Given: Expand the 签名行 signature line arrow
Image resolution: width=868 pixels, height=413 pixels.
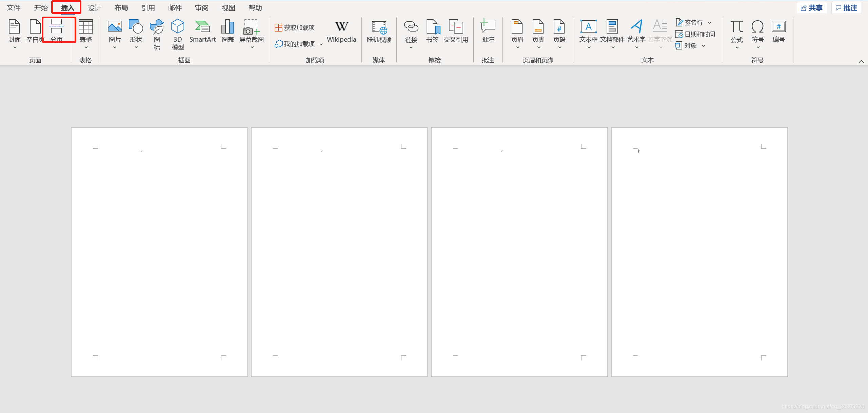Looking at the screenshot, I should pos(709,23).
